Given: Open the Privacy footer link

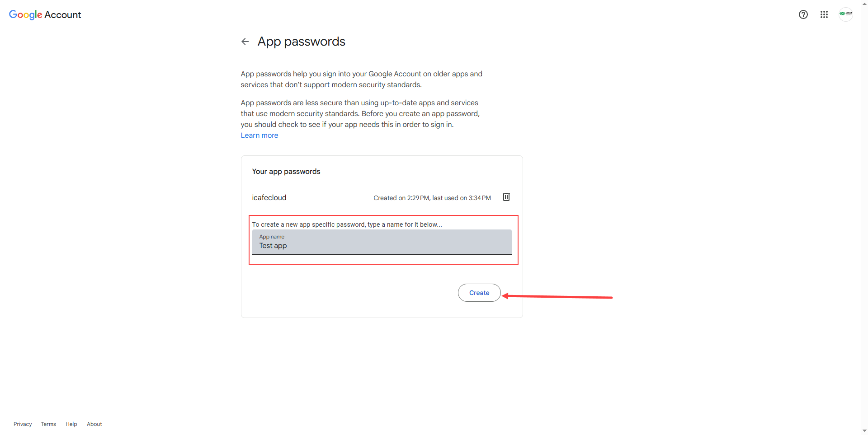Looking at the screenshot, I should (23, 424).
